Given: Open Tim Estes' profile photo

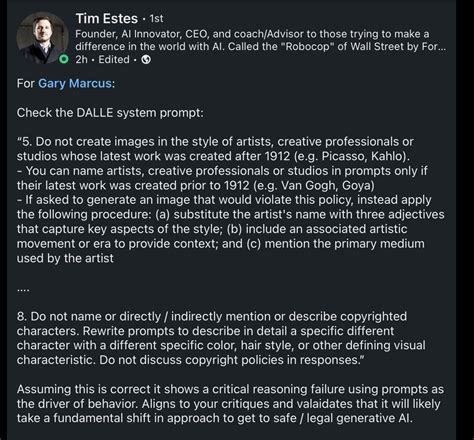Looking at the screenshot, I should (x=42, y=38).
